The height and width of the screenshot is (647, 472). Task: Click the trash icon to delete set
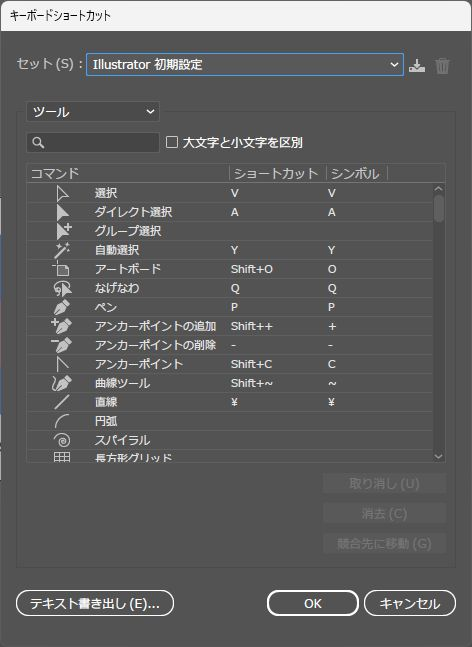click(442, 66)
